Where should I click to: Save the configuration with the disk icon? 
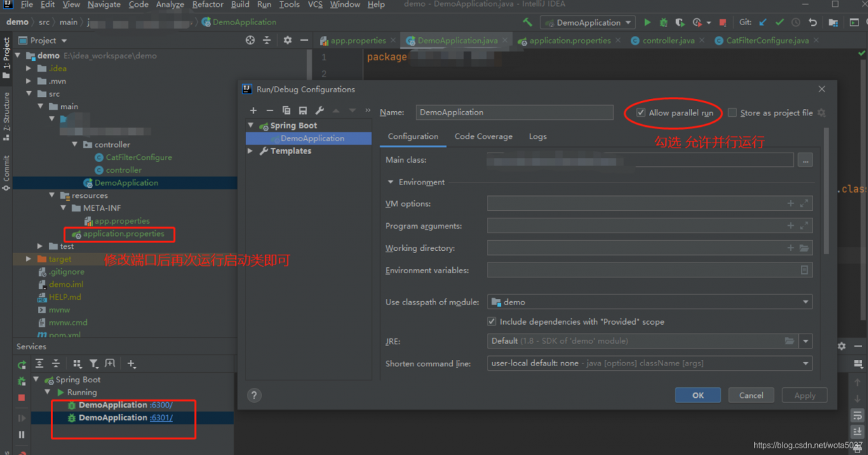[302, 111]
